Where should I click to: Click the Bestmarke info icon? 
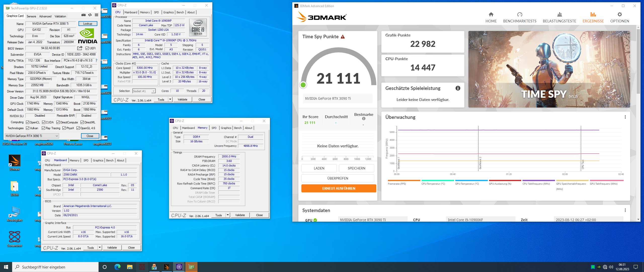point(364,119)
